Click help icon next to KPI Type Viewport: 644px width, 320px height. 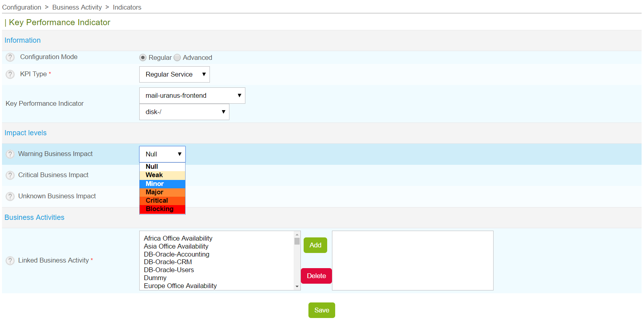pos(10,74)
